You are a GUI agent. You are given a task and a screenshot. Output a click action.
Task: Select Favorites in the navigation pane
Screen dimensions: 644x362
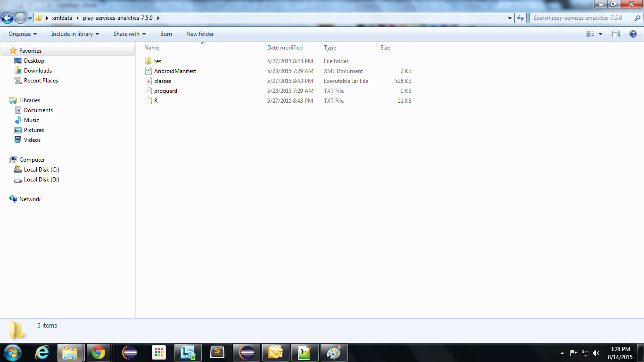pyautogui.click(x=30, y=51)
